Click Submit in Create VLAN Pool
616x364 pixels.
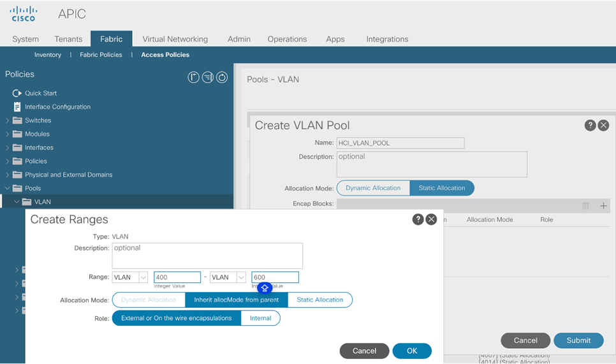578,340
